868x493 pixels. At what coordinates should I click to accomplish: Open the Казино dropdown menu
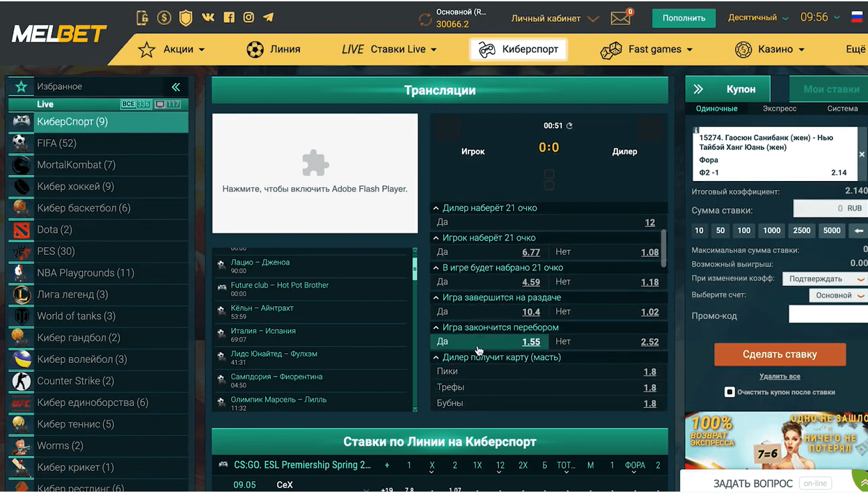(770, 49)
